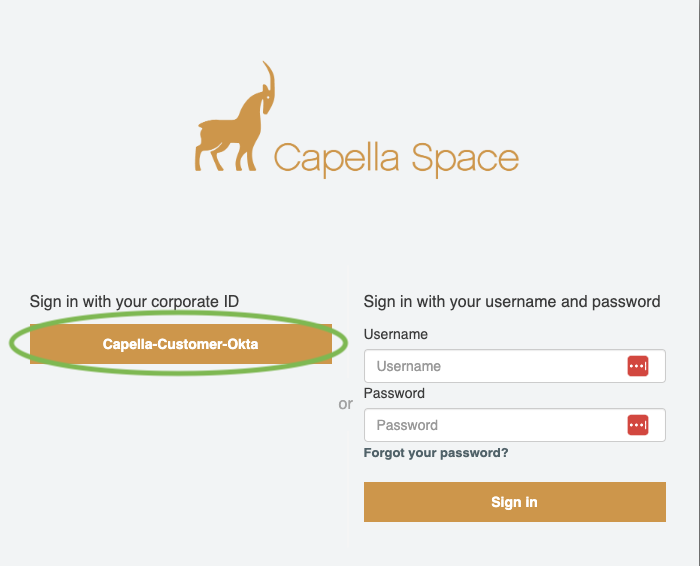
Task: Click the red password manager icon in Password field
Action: [x=638, y=425]
